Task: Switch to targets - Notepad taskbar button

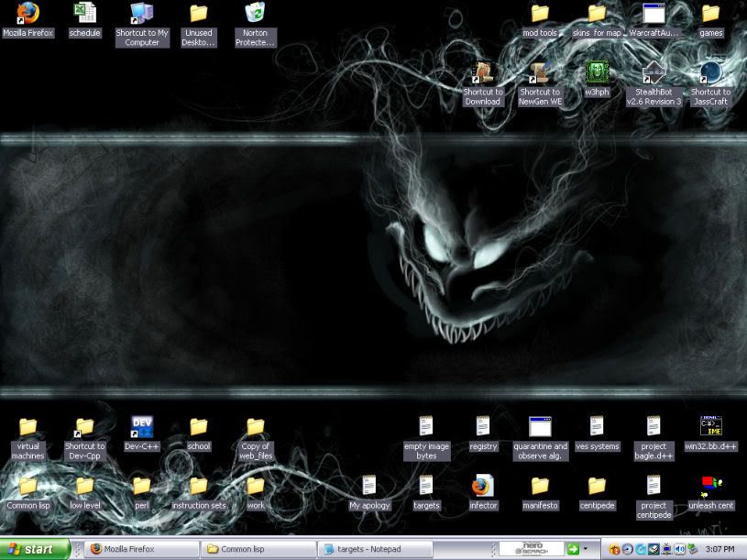Action: 377,549
